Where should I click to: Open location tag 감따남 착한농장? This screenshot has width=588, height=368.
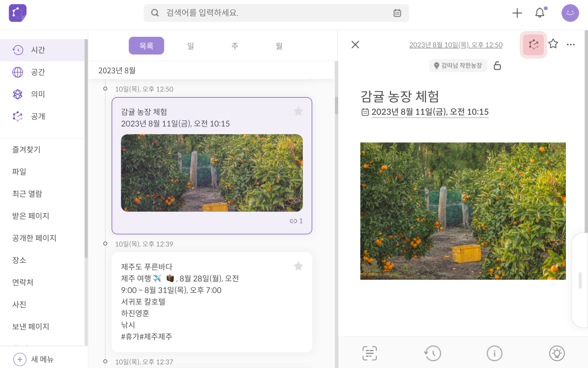[x=458, y=66]
